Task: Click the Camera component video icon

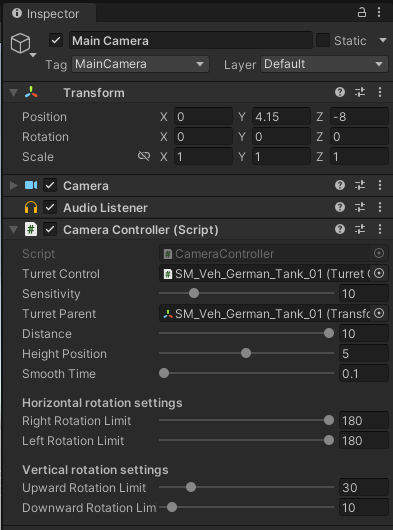Action: [x=31, y=185]
